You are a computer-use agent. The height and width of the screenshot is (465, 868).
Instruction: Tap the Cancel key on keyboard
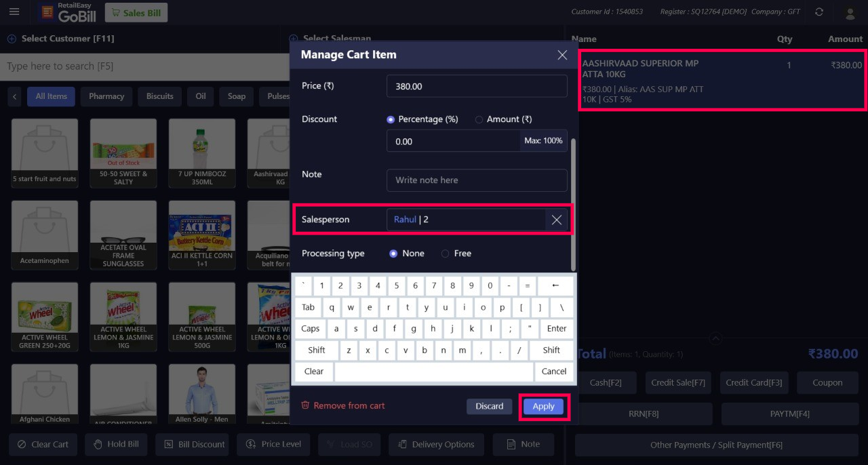point(554,371)
